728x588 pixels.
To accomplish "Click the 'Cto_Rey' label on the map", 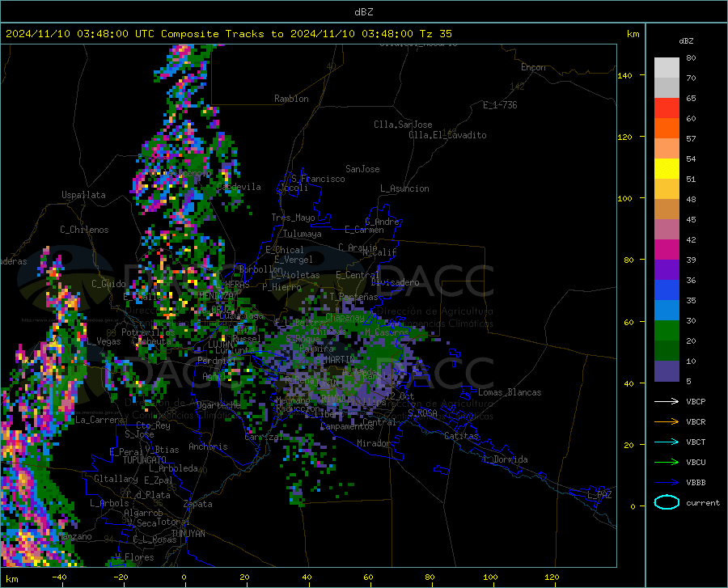I will tap(153, 425).
